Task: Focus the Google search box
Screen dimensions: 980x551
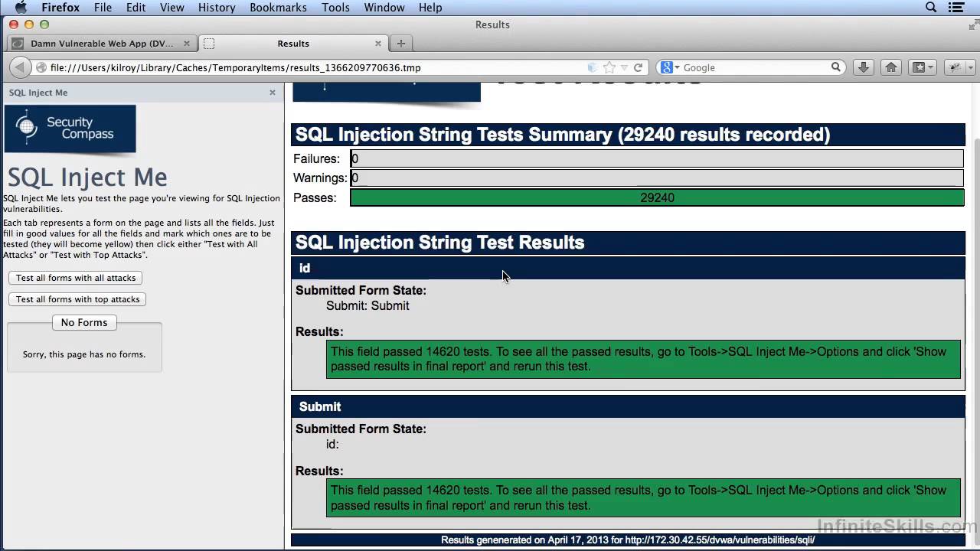Action: 754,67
